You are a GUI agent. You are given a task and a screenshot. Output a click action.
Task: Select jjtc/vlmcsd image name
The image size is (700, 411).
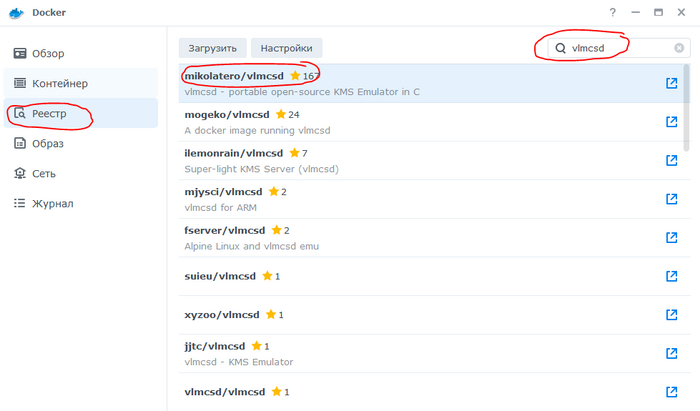pos(215,346)
